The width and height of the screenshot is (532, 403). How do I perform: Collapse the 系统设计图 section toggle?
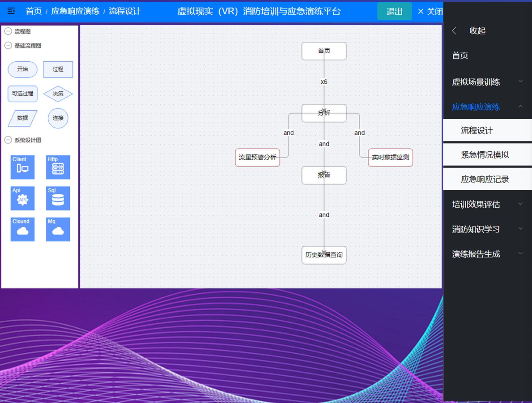coord(8,140)
